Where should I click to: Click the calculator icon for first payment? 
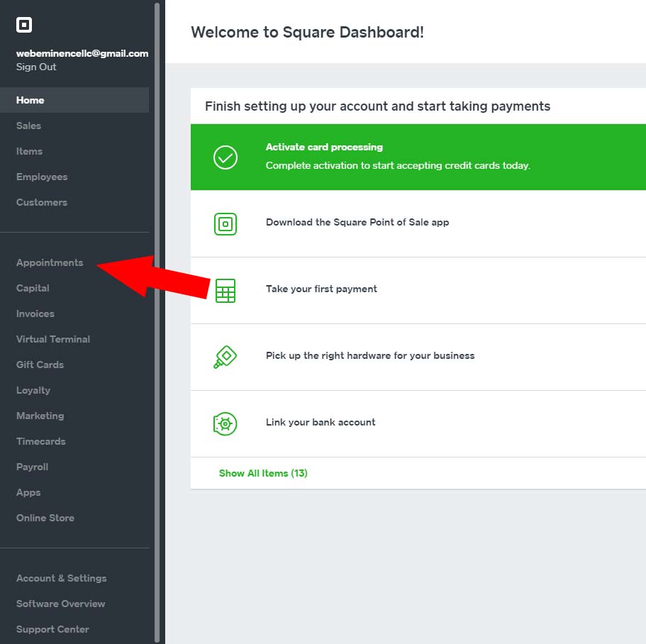tap(225, 291)
